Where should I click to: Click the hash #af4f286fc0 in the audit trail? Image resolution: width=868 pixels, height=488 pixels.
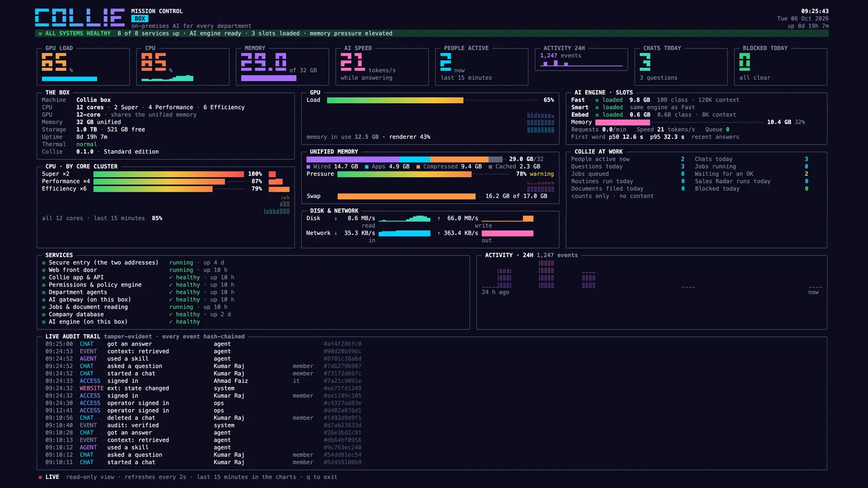[342, 344]
